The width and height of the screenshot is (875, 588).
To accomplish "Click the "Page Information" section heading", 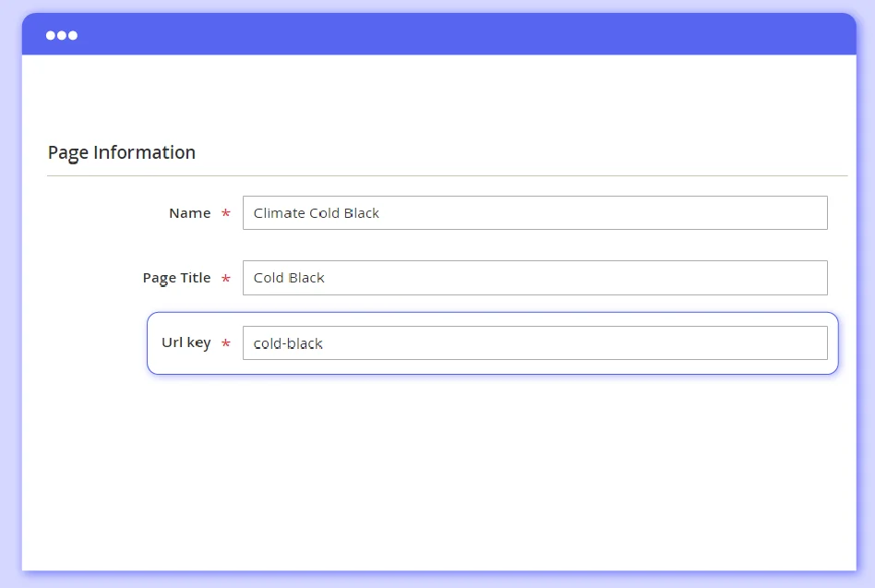I will coord(121,152).
